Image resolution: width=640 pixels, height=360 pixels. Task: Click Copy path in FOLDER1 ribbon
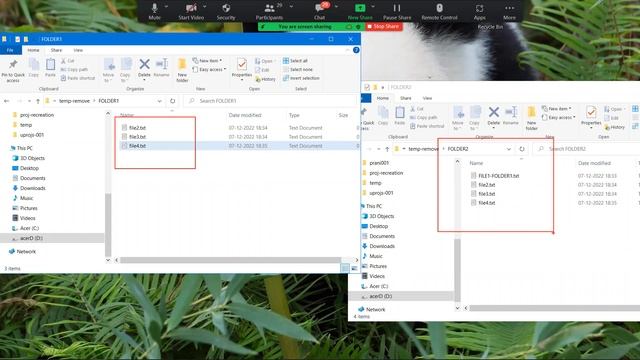tap(74, 69)
